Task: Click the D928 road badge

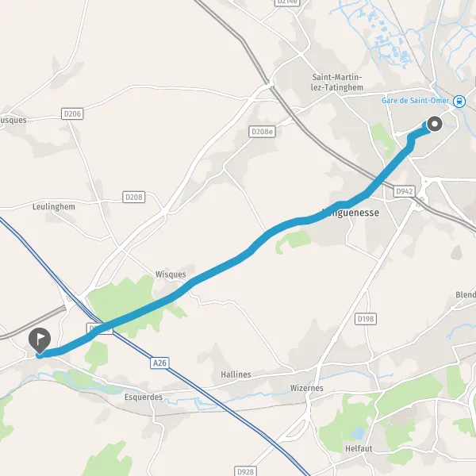Action: (x=245, y=471)
